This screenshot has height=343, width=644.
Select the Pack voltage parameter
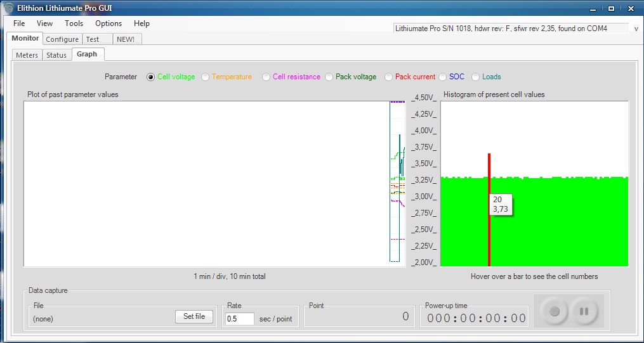351,77
